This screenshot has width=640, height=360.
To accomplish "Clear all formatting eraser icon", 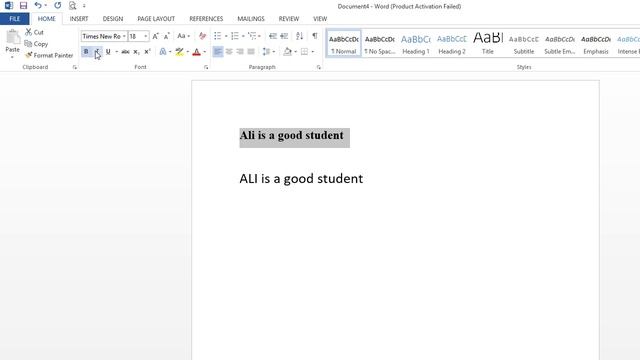I will (202, 36).
